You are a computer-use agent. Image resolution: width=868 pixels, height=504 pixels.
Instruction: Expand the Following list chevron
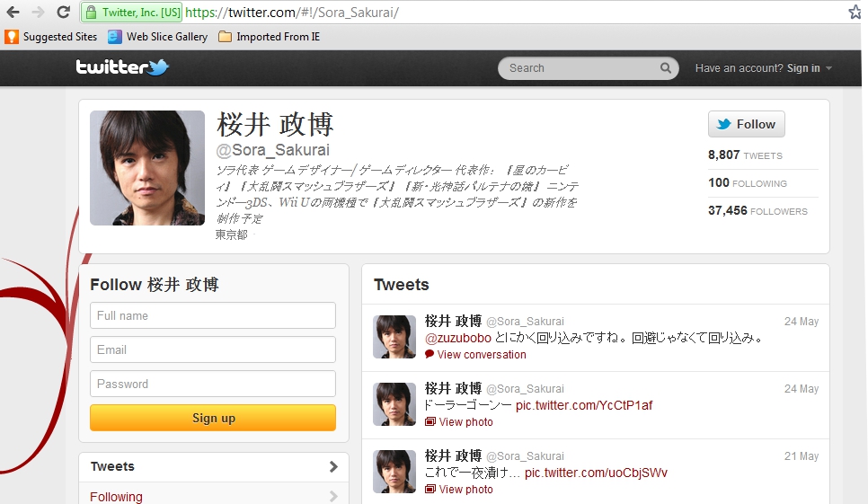tap(333, 496)
